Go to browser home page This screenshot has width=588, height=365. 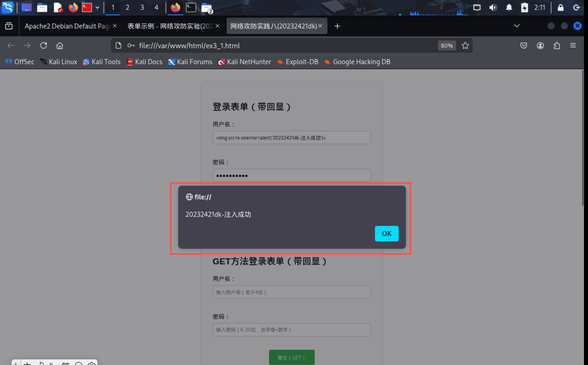coord(60,45)
